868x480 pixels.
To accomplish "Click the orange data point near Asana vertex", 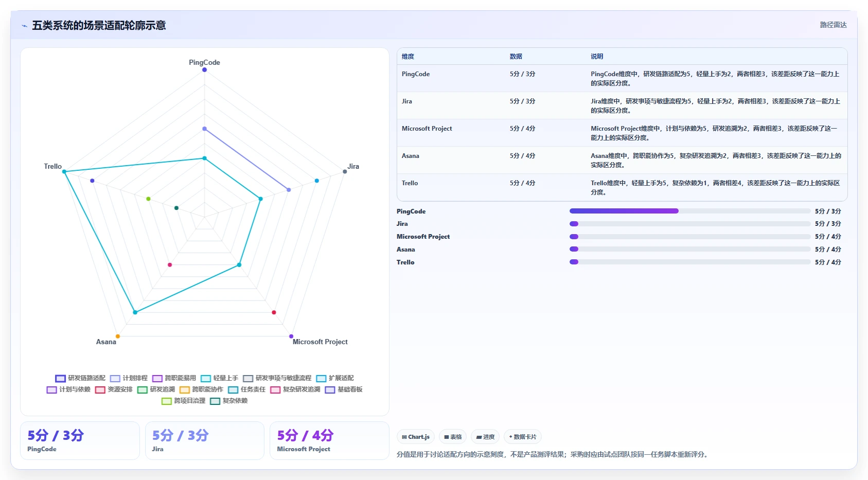I will tap(118, 336).
